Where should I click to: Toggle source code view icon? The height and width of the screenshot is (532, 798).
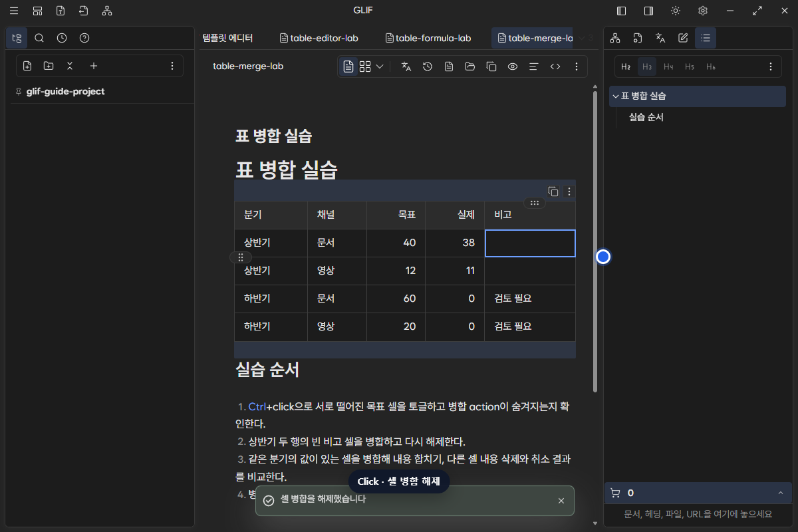(x=555, y=66)
